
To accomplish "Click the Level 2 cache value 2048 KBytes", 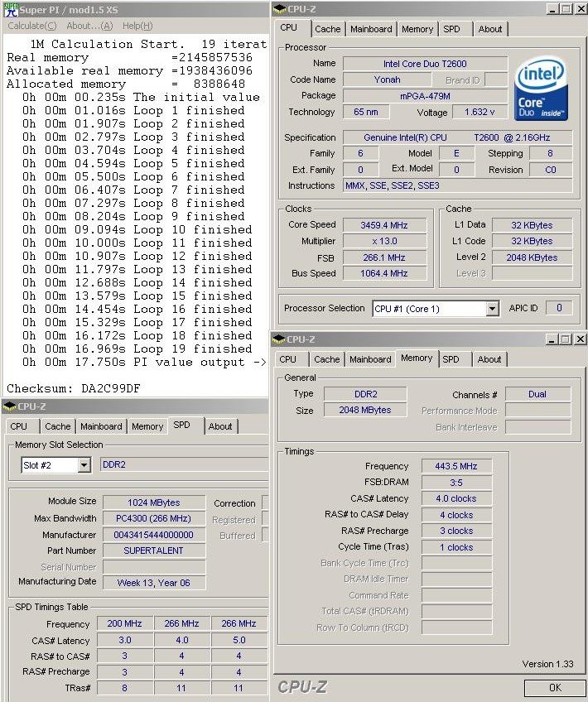I will coord(532,257).
